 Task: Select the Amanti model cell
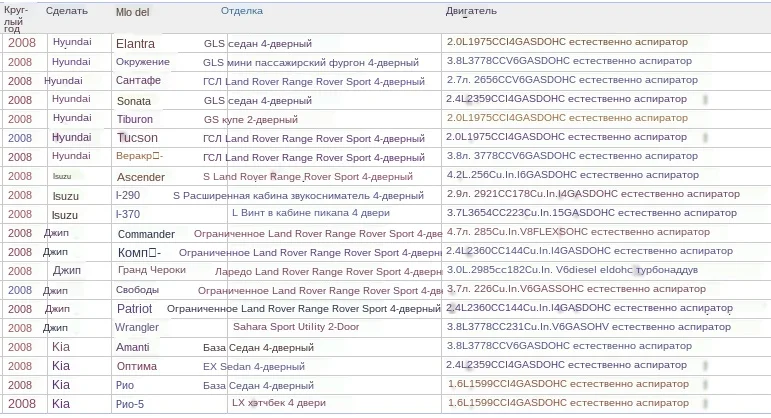(x=133, y=347)
